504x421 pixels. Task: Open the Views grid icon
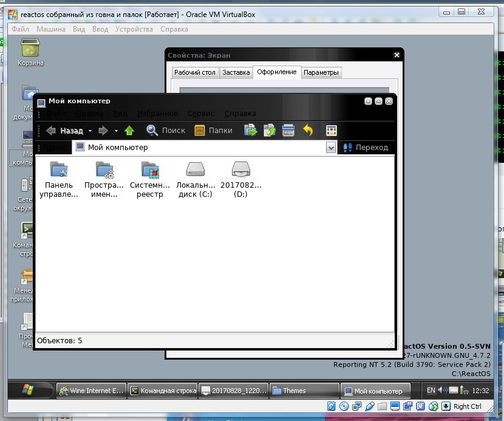coord(332,131)
